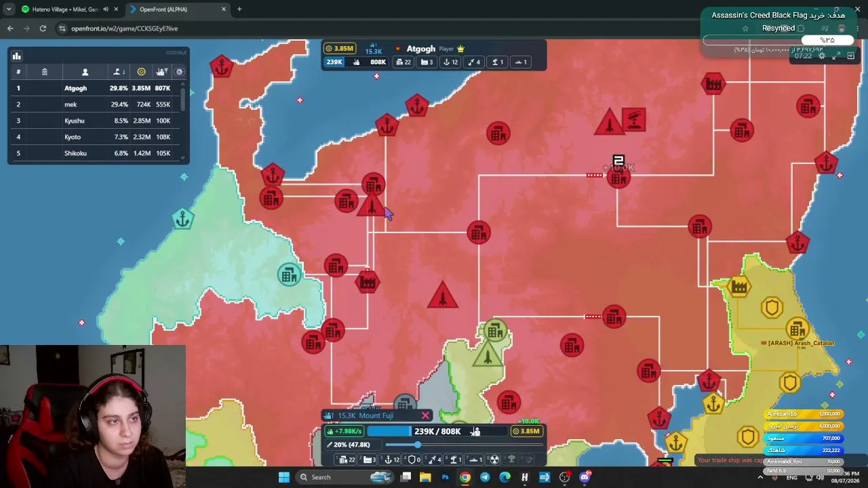This screenshot has width=868, height=488.
Task: Click the Atgogh player name in top info bar
Action: 420,49
